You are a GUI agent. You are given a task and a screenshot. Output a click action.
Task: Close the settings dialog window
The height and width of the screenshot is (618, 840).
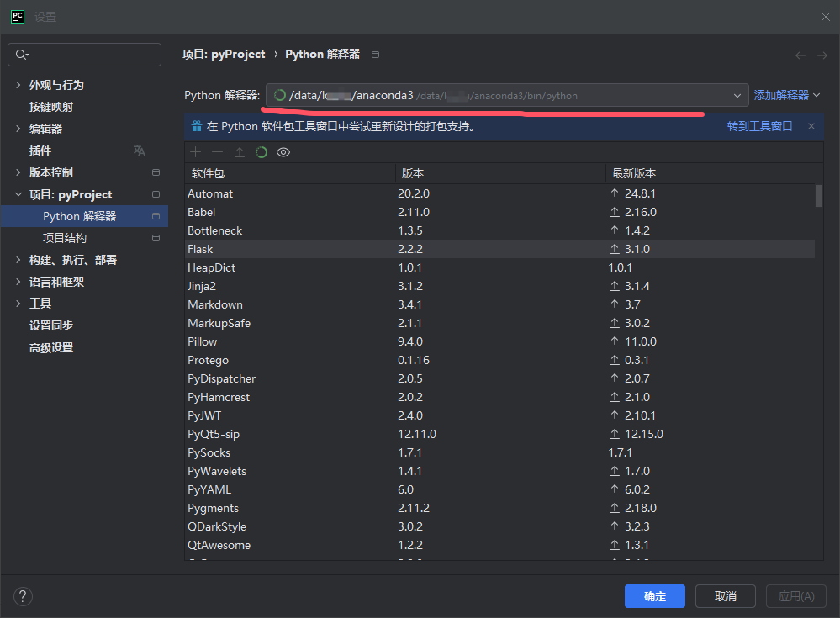(x=825, y=17)
